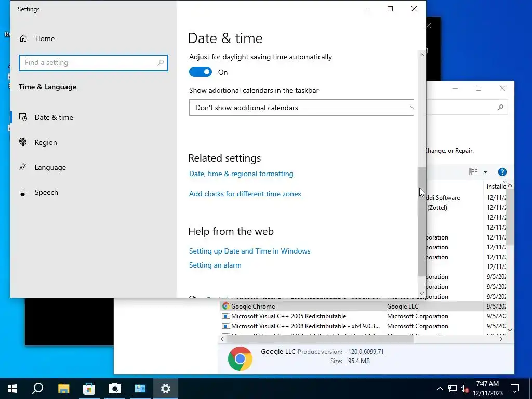Close the black console window behind Settings

click(x=429, y=25)
